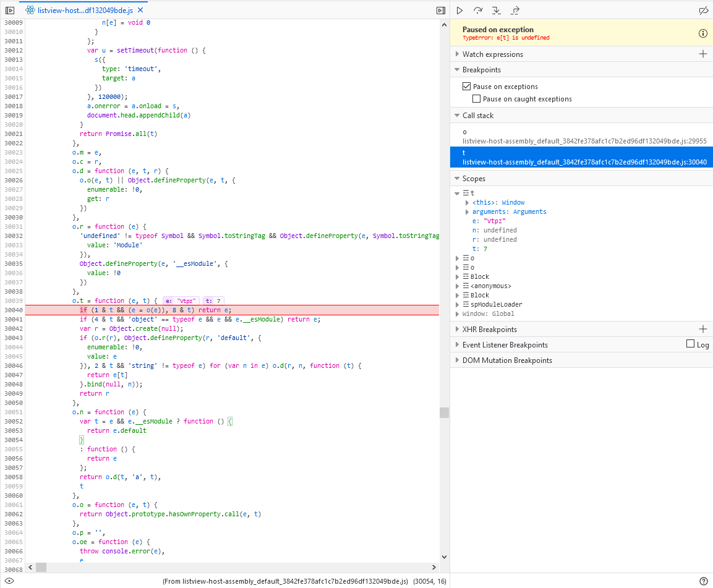Click line number 30040 in the gutter
The height and width of the screenshot is (588, 713).
13,310
